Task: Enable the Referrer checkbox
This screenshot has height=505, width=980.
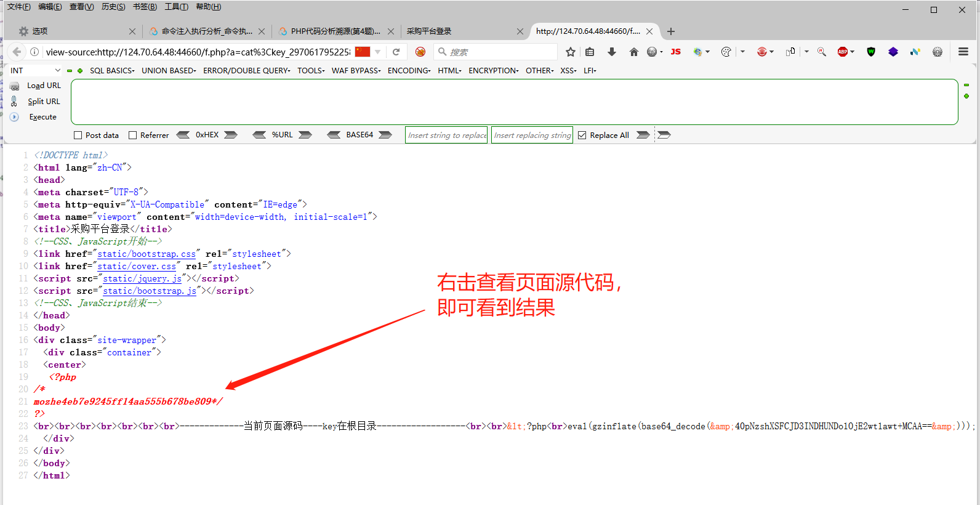Action: click(132, 135)
